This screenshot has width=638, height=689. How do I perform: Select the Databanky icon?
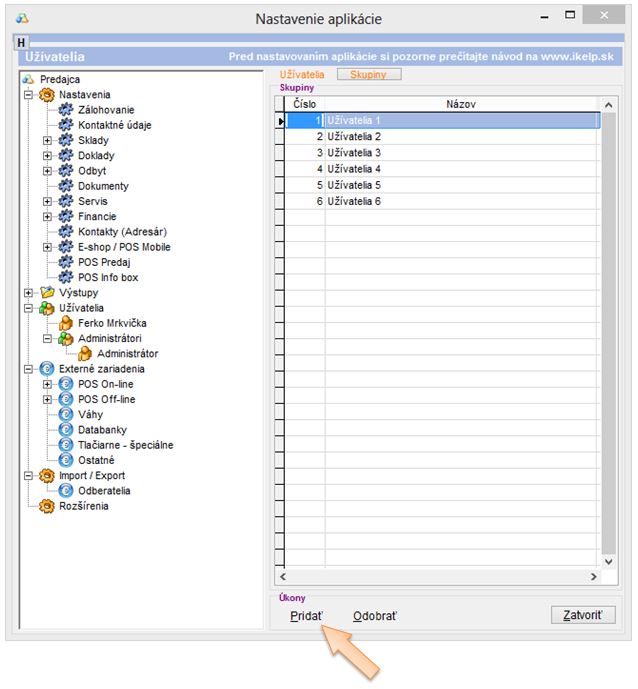coord(66,430)
